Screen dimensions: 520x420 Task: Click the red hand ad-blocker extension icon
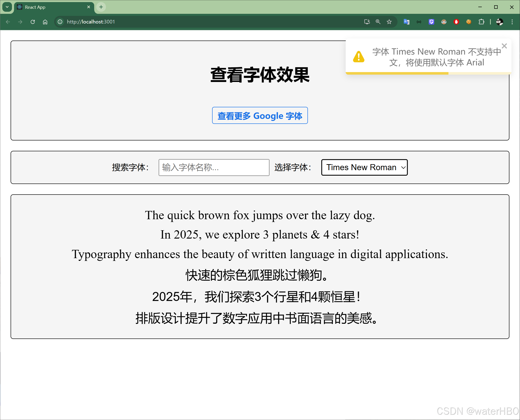[456, 22]
